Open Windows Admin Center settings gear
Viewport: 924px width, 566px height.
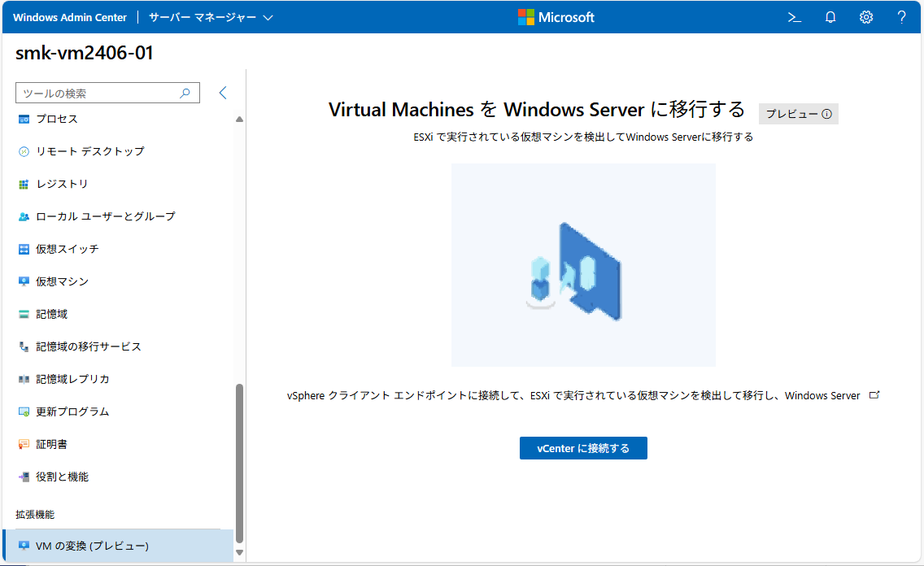click(866, 16)
